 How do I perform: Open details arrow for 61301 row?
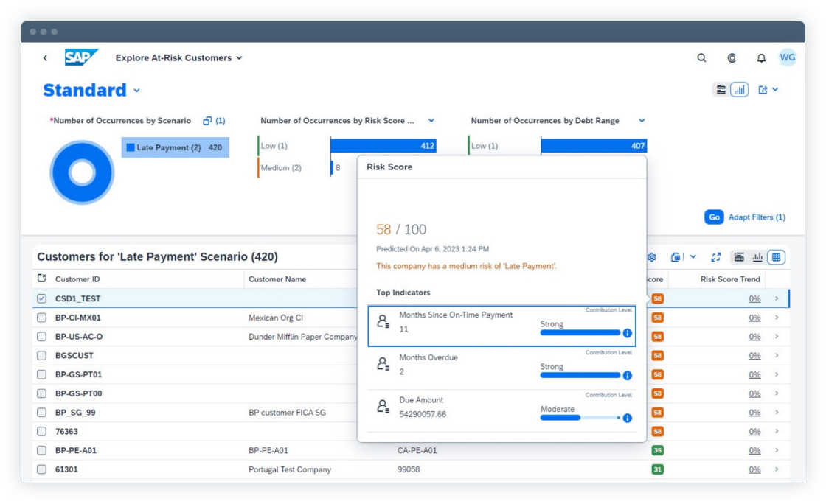click(777, 469)
